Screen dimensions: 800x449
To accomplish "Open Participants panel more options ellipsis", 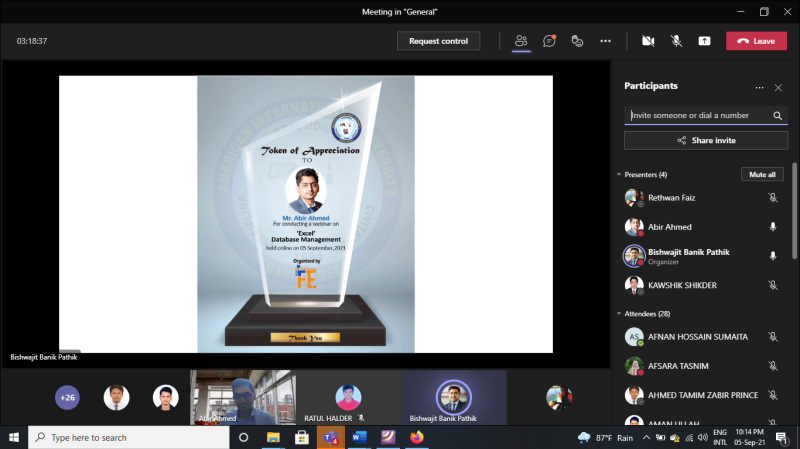I will coord(759,87).
